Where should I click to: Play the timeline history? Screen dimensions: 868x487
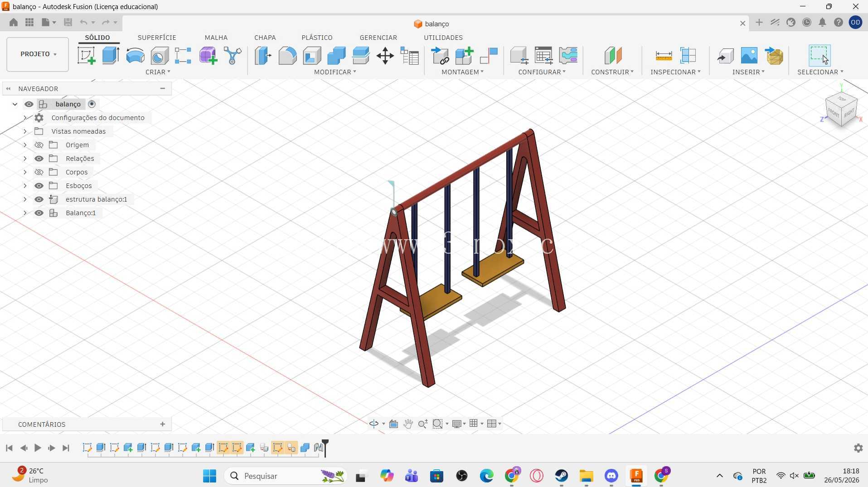click(38, 448)
